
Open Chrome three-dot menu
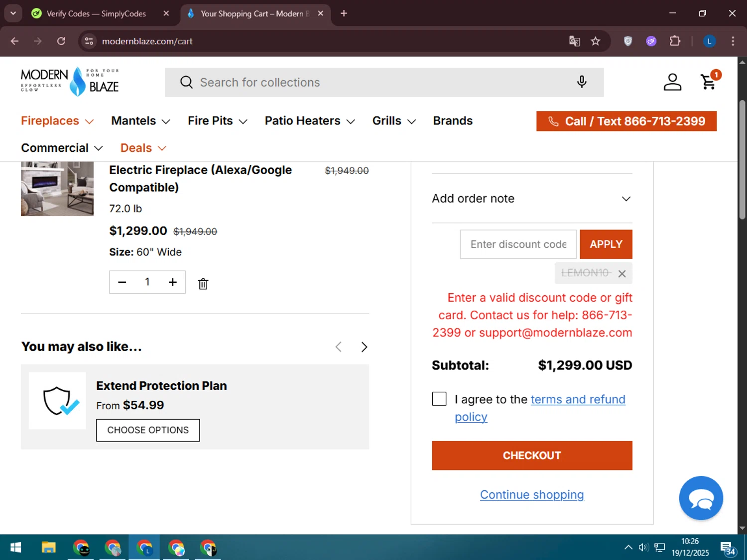pos(733,41)
